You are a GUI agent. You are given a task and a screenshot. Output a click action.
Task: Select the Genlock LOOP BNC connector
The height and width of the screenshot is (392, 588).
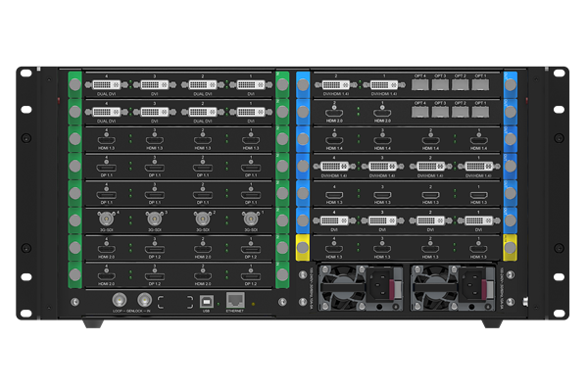[120, 300]
